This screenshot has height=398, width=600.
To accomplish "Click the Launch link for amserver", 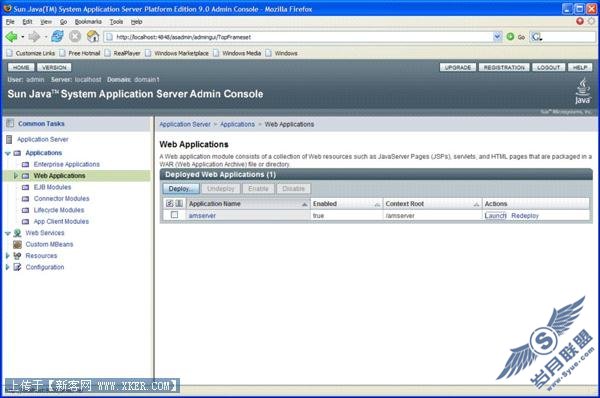I will click(x=495, y=215).
